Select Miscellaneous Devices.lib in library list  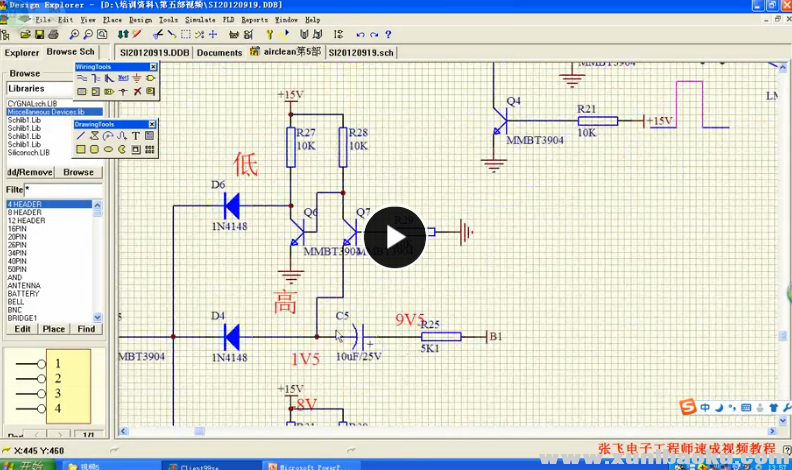coord(46,112)
